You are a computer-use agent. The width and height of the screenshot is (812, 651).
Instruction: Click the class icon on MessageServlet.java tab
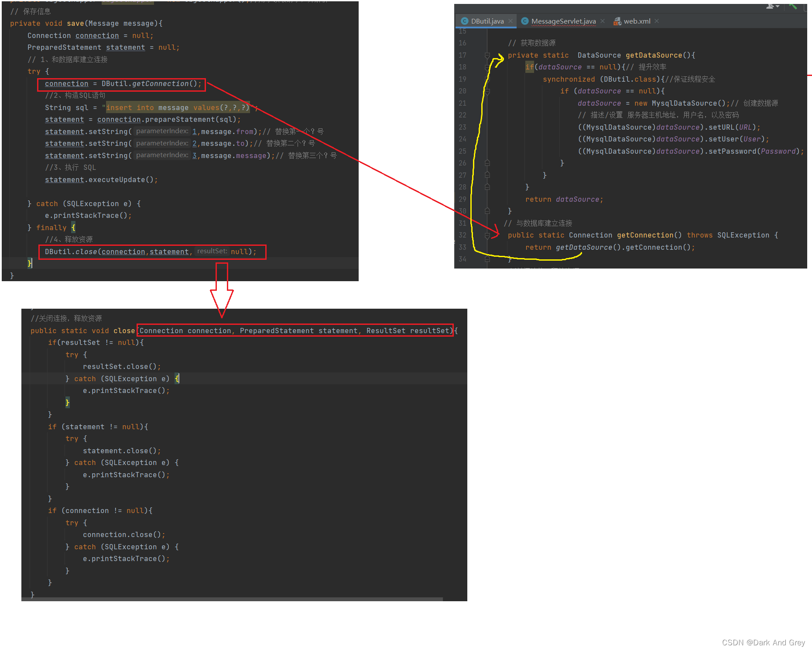(525, 21)
